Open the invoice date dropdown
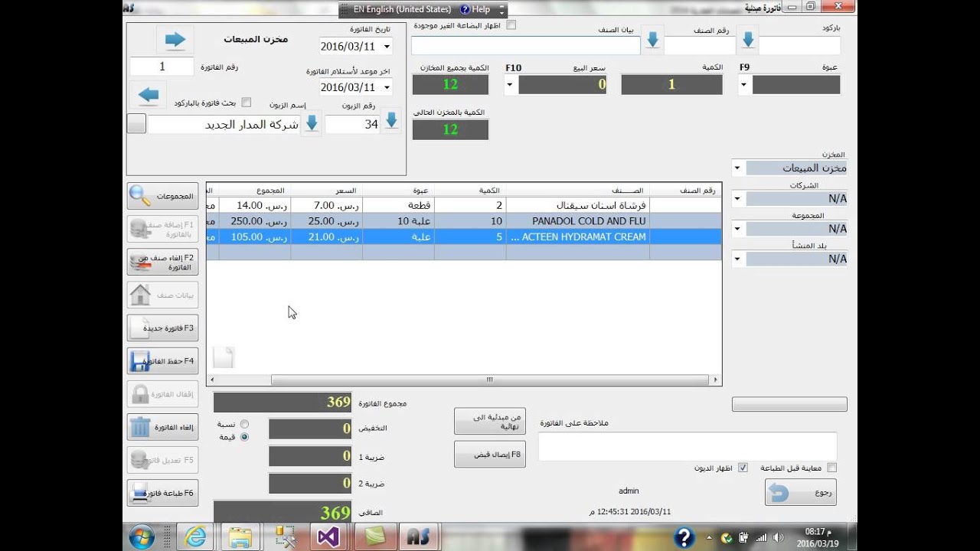This screenshot has height=551, width=980. [386, 47]
